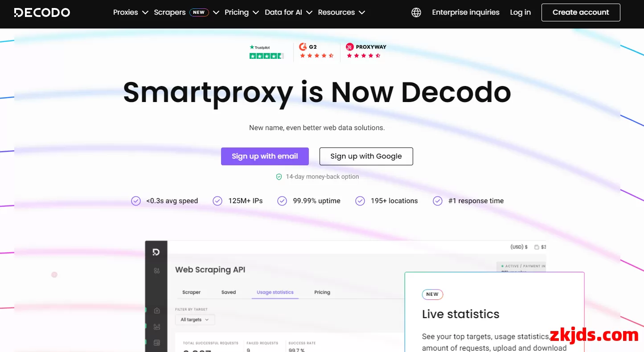
Task: Click the TOTAL SUCCESSFUL REQUESTS label
Action: (x=211, y=343)
